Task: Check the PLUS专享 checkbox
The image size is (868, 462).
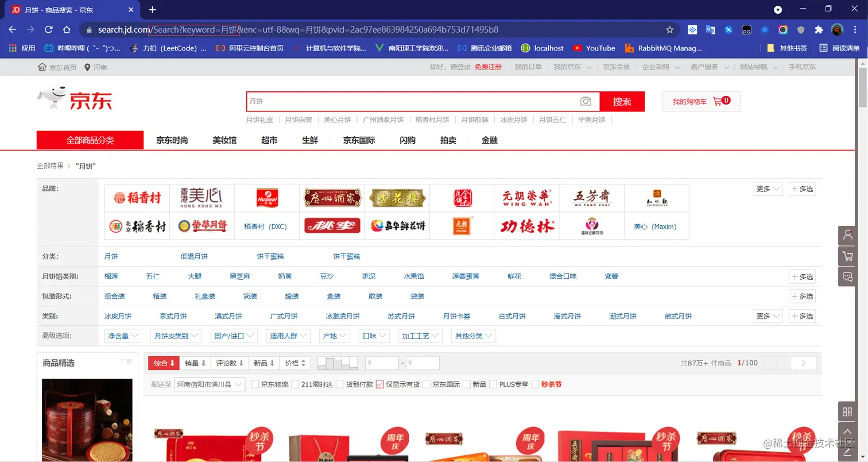Action: tap(493, 384)
